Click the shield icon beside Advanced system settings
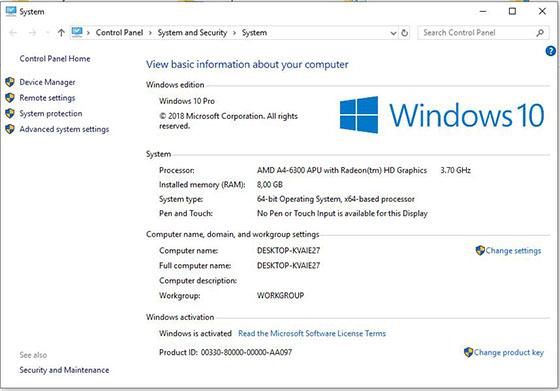 click(10, 129)
